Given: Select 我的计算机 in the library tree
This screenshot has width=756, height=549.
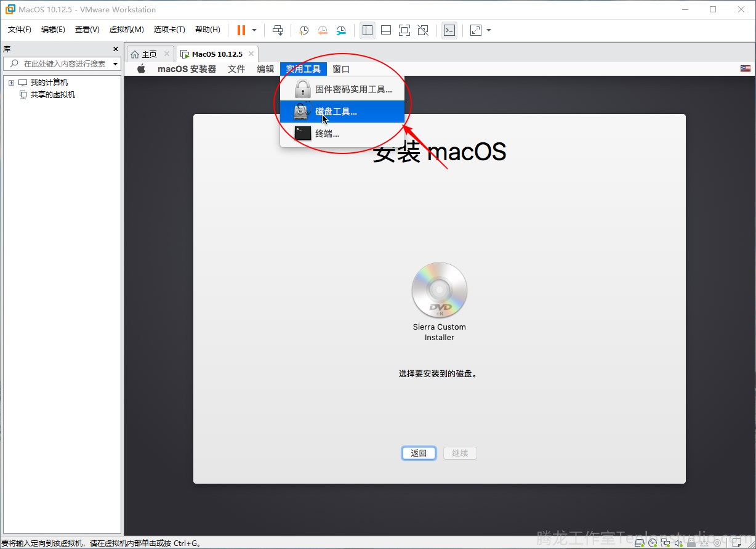Looking at the screenshot, I should tap(49, 83).
